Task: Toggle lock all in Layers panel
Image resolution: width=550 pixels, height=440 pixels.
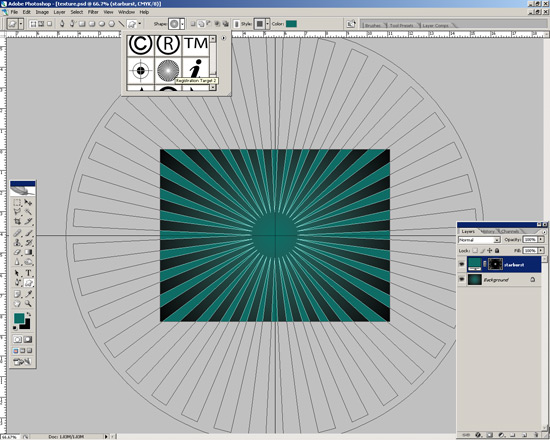Action: pos(497,251)
